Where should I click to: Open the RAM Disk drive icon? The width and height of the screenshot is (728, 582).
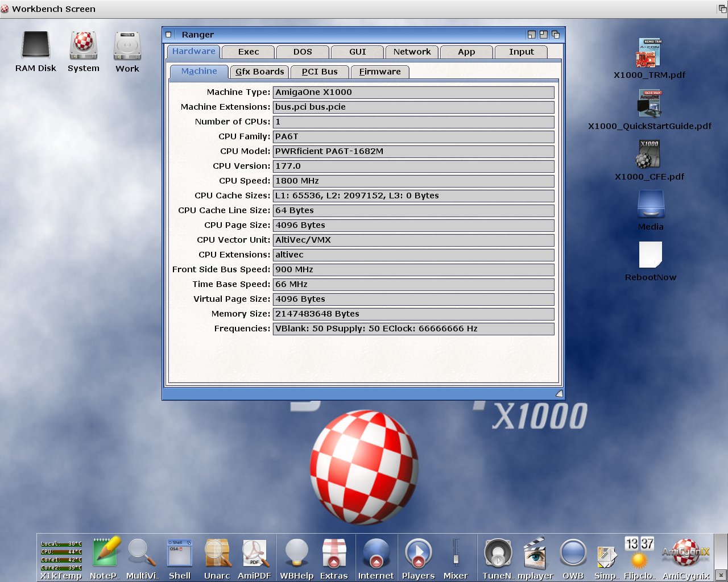(36, 45)
